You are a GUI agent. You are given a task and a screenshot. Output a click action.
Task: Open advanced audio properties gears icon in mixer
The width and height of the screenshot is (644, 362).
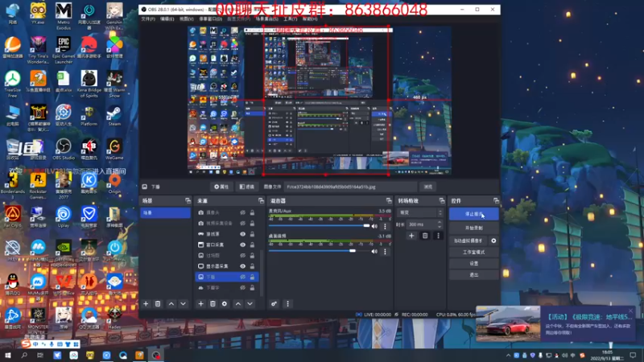tap(274, 304)
